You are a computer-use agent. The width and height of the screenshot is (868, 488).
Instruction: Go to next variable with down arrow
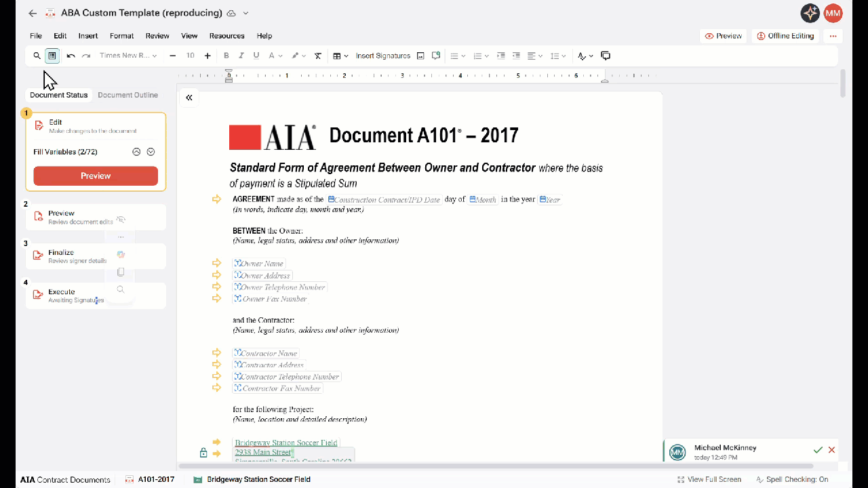click(151, 152)
